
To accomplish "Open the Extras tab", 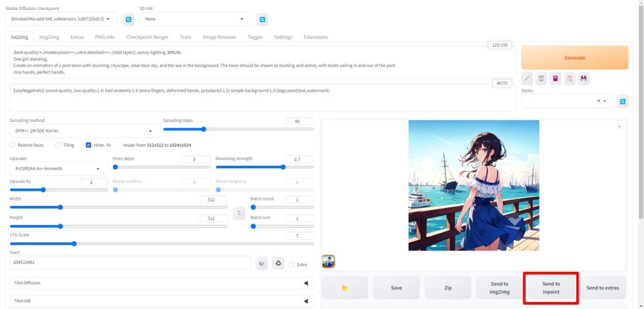I will (x=77, y=37).
